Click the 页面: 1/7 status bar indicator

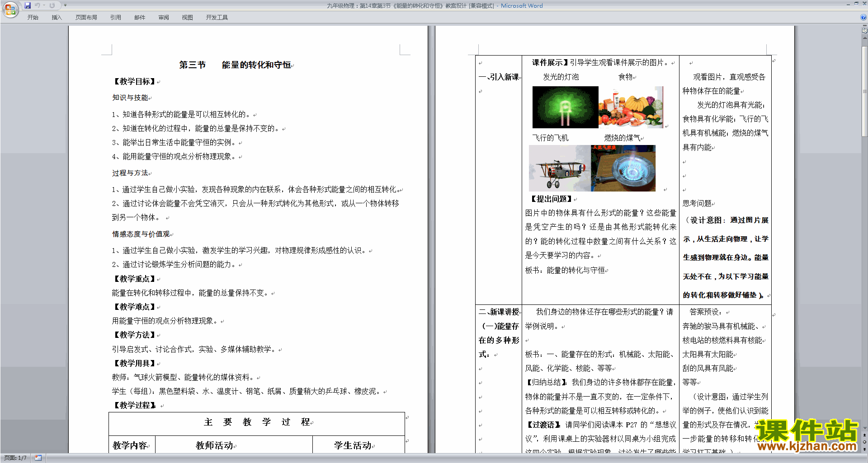click(x=15, y=458)
